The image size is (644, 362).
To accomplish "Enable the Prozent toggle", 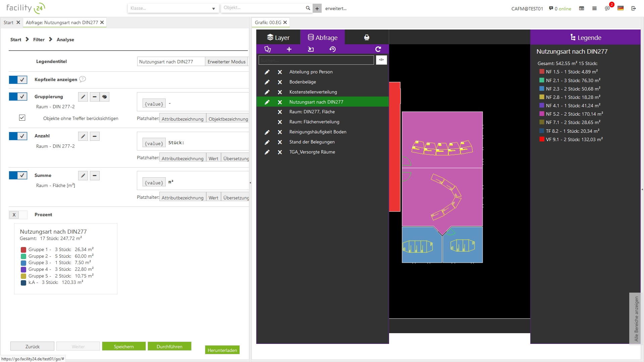I will tap(18, 215).
